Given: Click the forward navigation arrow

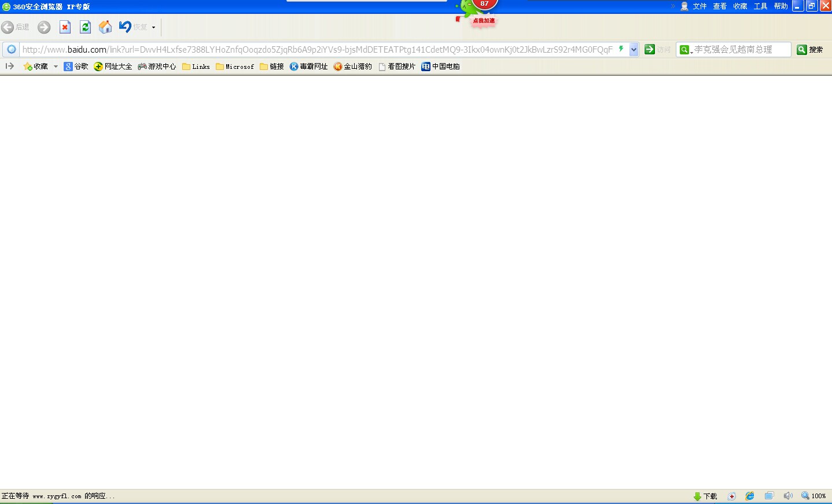Looking at the screenshot, I should point(44,27).
